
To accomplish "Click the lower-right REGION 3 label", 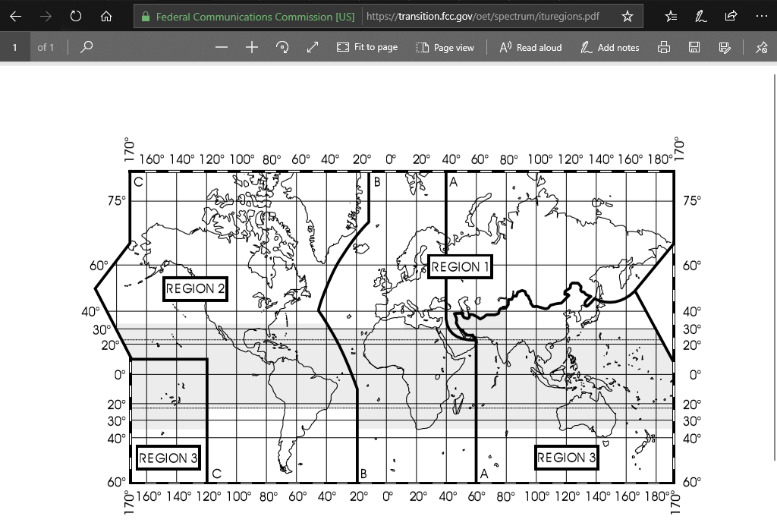I will [x=566, y=457].
